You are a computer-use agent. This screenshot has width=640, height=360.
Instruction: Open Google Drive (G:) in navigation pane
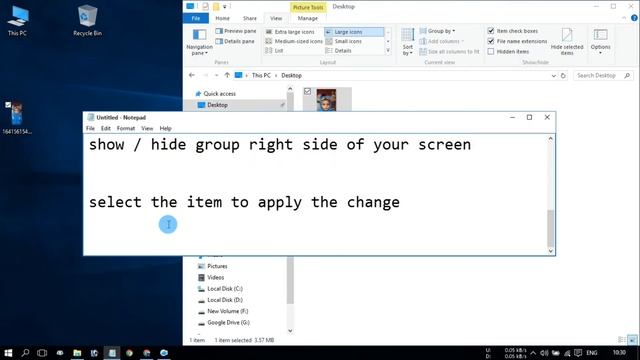coord(228,322)
